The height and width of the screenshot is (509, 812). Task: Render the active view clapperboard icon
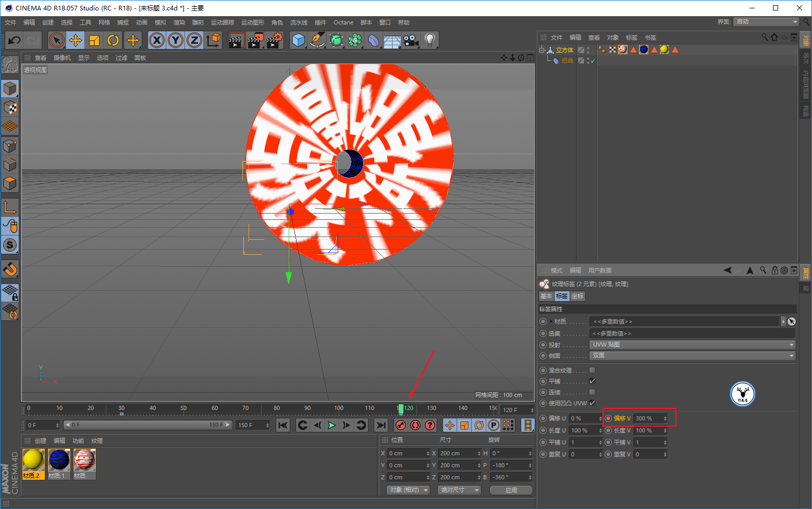pyautogui.click(x=237, y=40)
